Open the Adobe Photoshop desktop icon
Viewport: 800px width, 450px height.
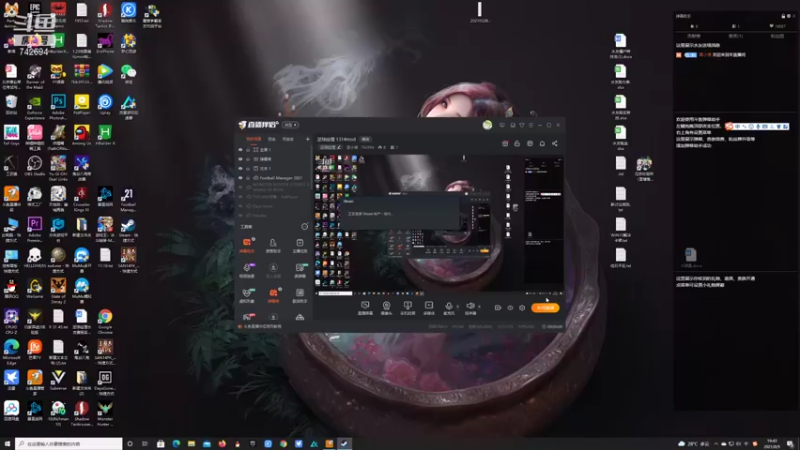(58, 106)
